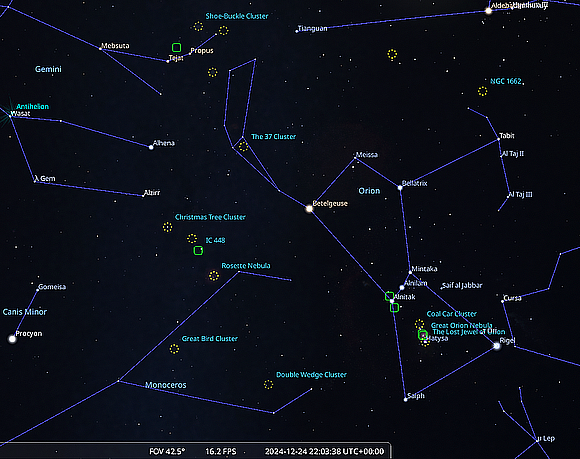Viewport: 580px width, 459px height.
Task: Select the star Rigel
Action: tap(497, 346)
